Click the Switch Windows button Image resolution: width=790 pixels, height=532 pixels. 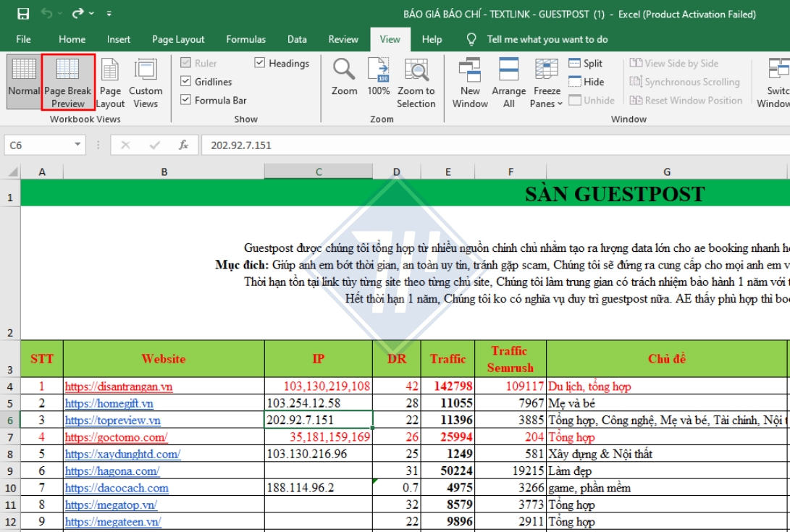tap(774, 82)
